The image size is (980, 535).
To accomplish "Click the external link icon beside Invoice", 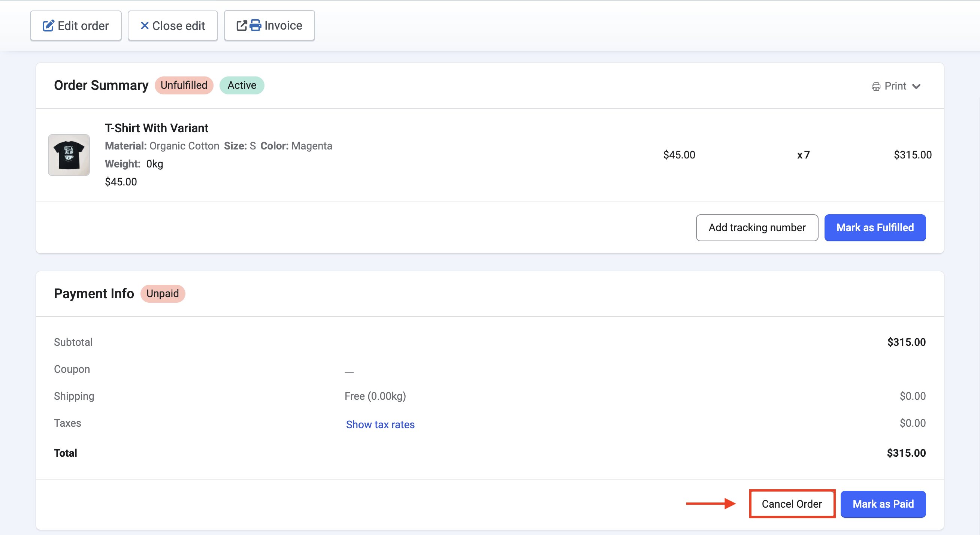I will 242,26.
